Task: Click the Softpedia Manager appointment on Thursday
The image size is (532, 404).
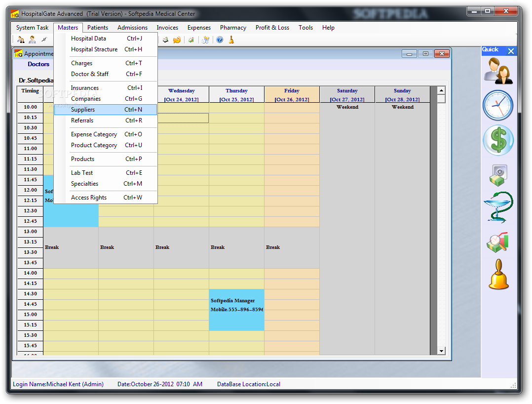Action: click(x=236, y=310)
